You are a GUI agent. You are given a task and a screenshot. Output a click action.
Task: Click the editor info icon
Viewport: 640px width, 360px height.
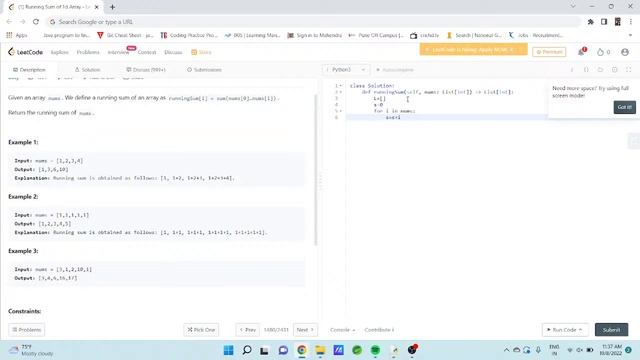click(x=572, y=70)
